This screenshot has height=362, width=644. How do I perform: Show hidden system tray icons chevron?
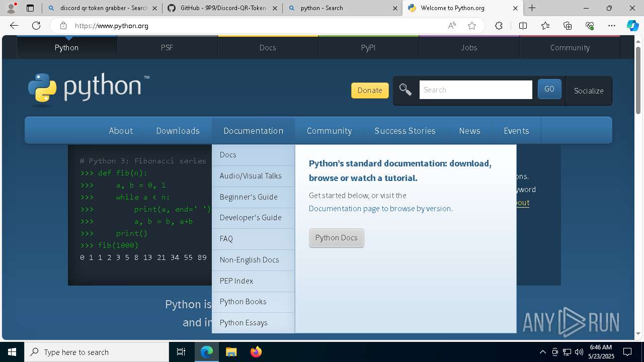pos(542,352)
